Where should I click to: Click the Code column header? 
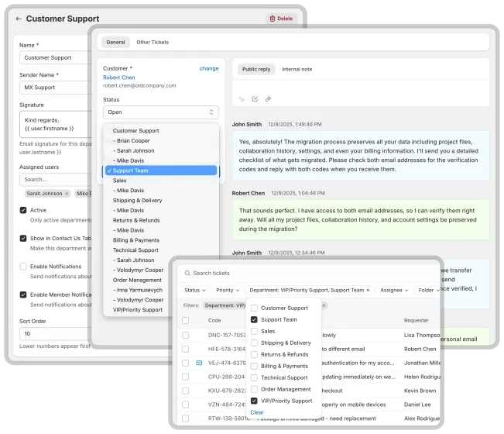214,320
